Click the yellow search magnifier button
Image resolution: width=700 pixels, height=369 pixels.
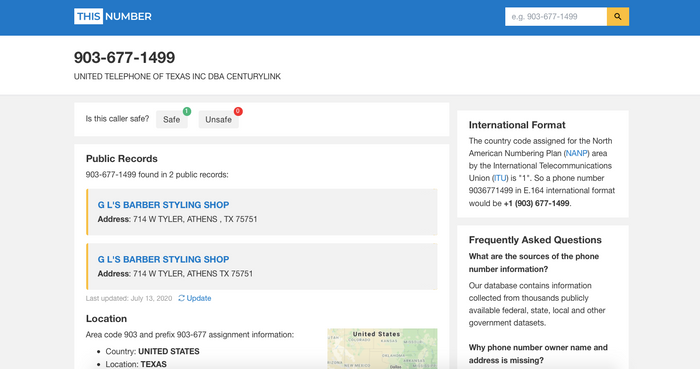pos(618,17)
